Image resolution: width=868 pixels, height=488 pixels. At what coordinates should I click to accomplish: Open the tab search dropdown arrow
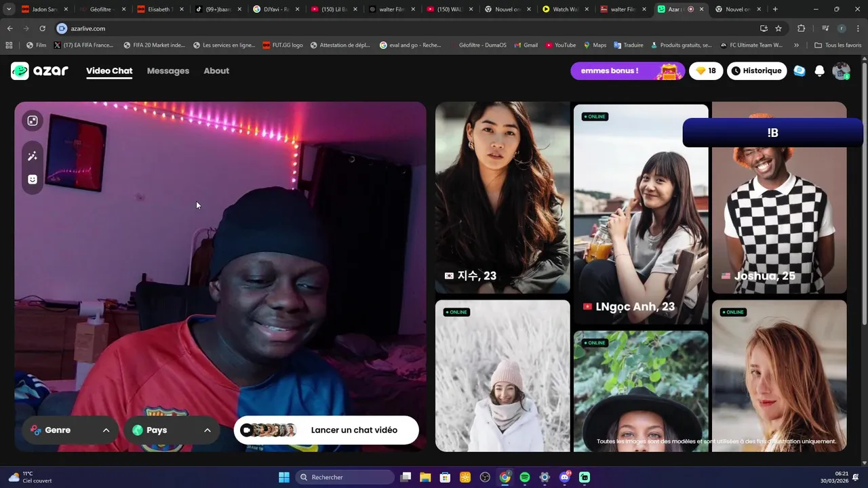click(9, 9)
